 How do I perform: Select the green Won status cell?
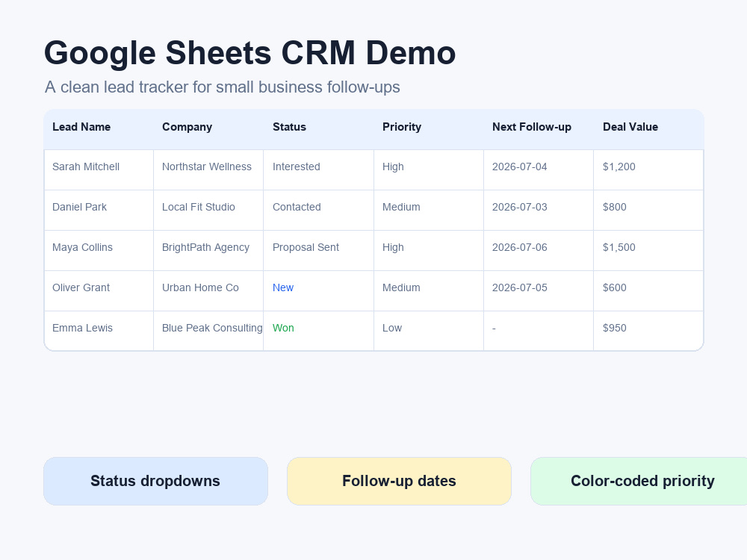318,331
